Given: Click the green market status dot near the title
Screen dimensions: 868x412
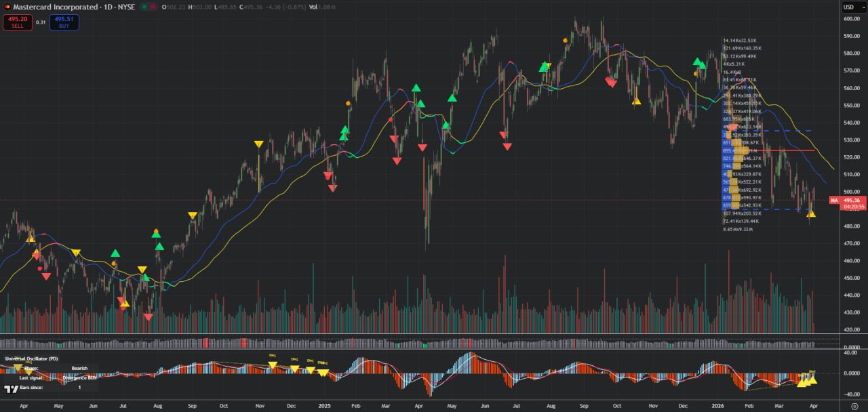Looking at the screenshot, I should pos(144,7).
